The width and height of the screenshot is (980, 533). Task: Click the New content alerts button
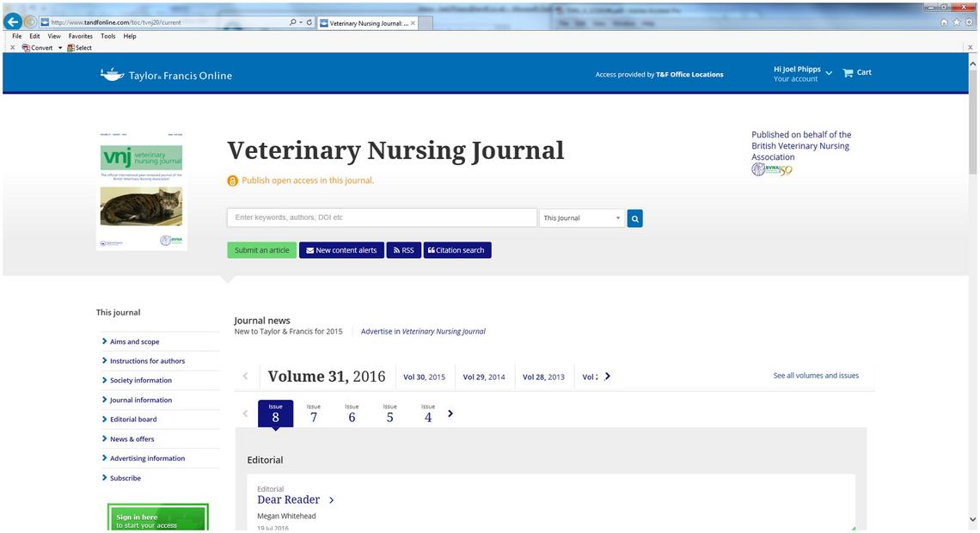coord(341,250)
